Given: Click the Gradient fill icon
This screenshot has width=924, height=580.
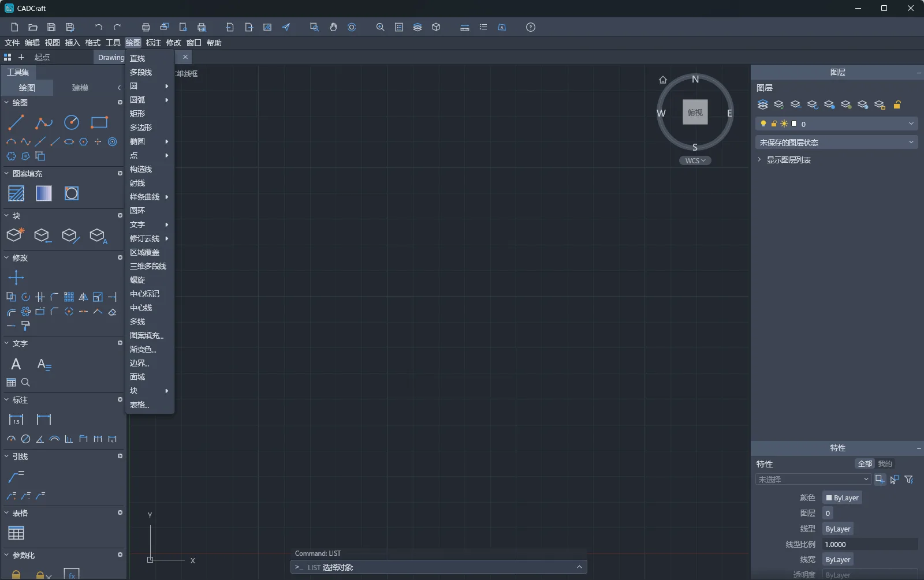Looking at the screenshot, I should pyautogui.click(x=44, y=193).
